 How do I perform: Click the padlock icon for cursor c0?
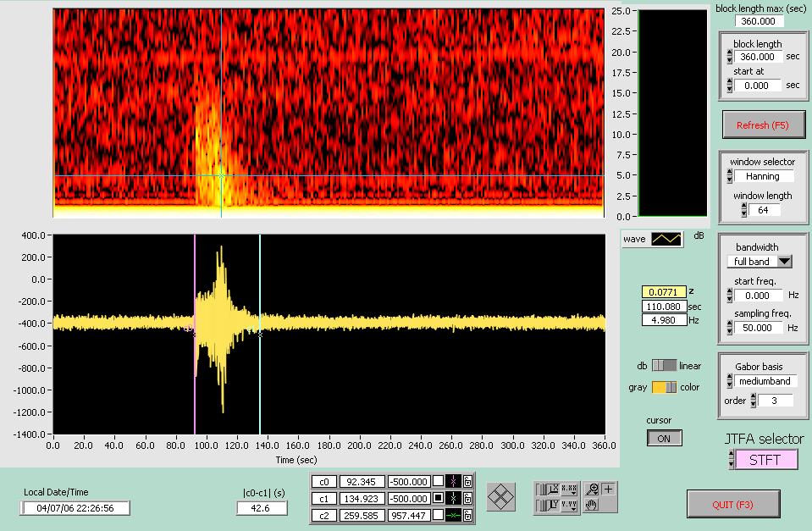pos(467,481)
